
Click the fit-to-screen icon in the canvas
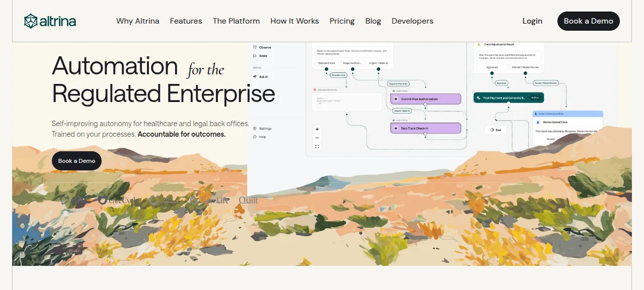click(x=317, y=147)
